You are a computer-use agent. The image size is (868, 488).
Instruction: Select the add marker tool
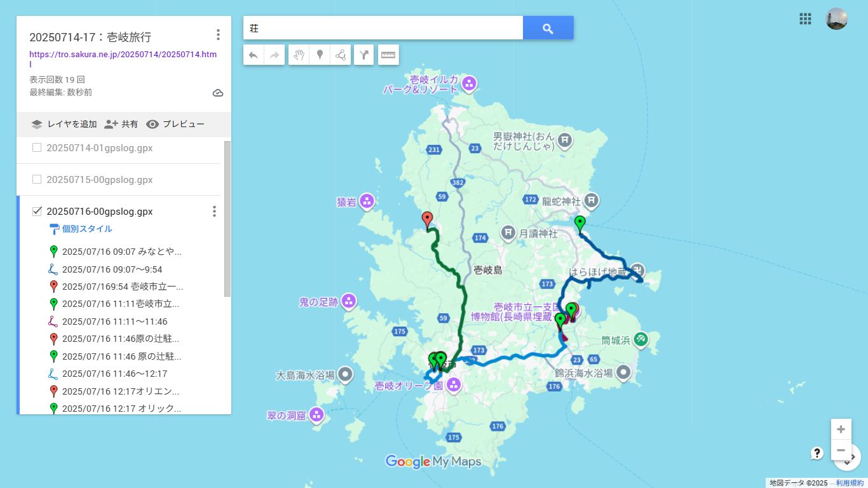tap(320, 55)
